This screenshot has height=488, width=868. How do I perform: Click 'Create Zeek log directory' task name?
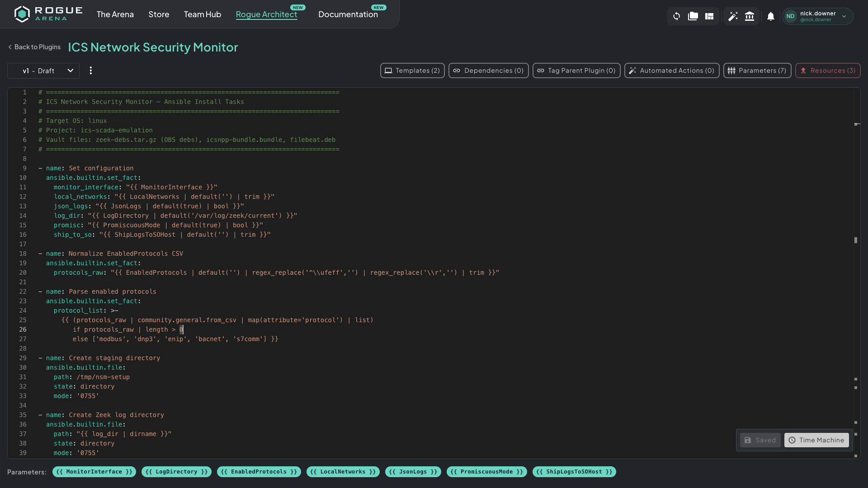click(x=116, y=415)
